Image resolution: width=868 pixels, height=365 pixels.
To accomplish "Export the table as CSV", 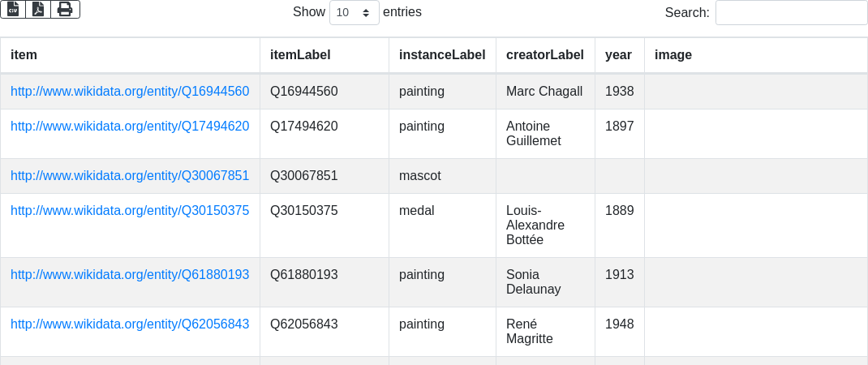I will pos(13,9).
